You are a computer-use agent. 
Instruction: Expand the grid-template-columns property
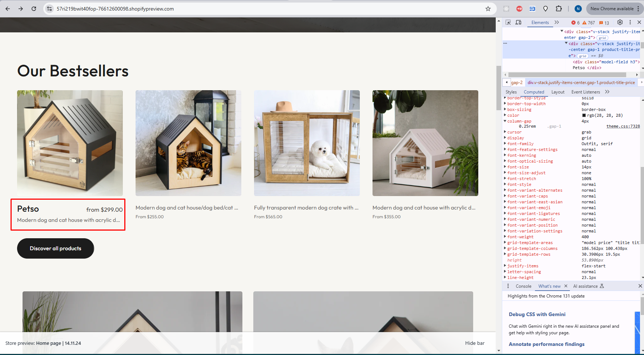pyautogui.click(x=505, y=248)
